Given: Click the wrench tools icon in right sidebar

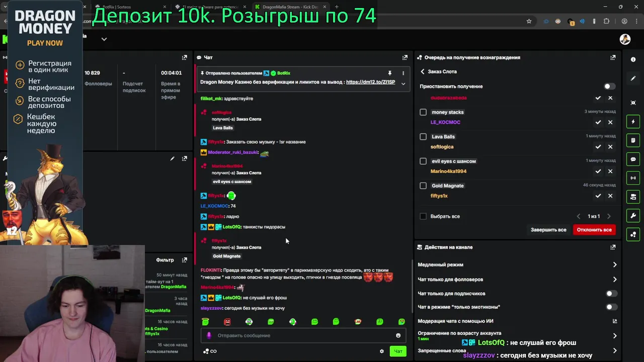Looking at the screenshot, I should (x=633, y=216).
